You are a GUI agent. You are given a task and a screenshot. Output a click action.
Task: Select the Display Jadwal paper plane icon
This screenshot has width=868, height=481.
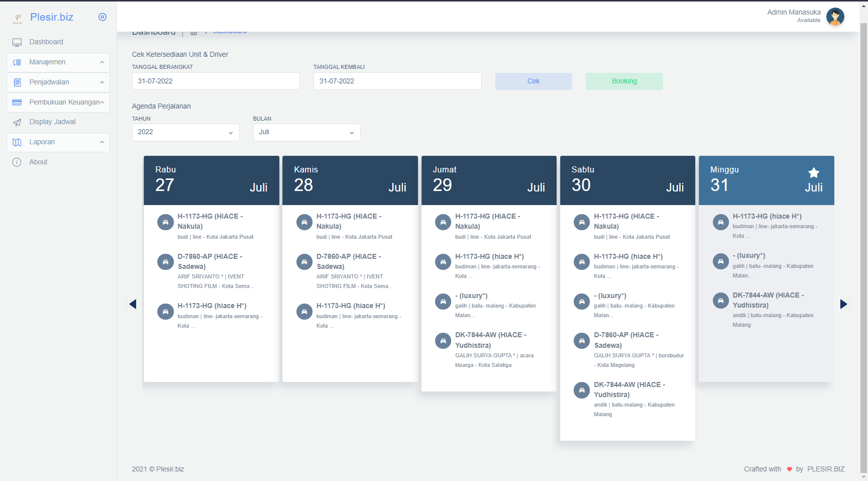coord(17,122)
